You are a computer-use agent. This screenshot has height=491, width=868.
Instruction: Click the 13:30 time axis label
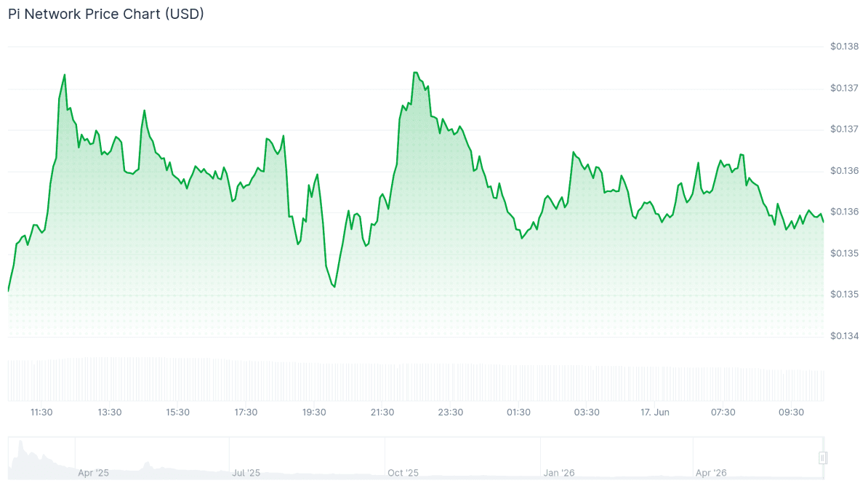pos(110,412)
